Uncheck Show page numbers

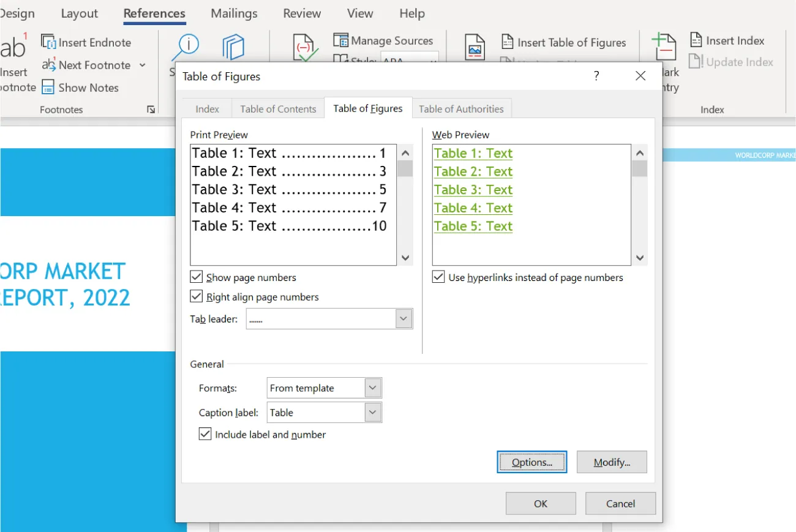point(197,277)
